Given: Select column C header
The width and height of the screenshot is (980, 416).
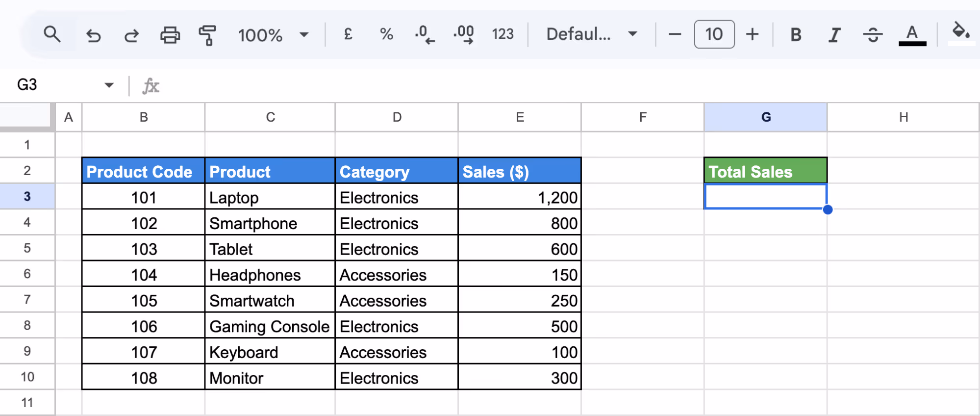Looking at the screenshot, I should click(x=270, y=117).
